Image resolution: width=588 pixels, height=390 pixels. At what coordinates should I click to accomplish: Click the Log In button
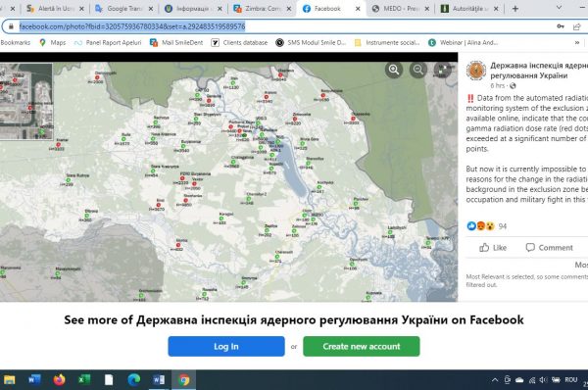pos(226,346)
